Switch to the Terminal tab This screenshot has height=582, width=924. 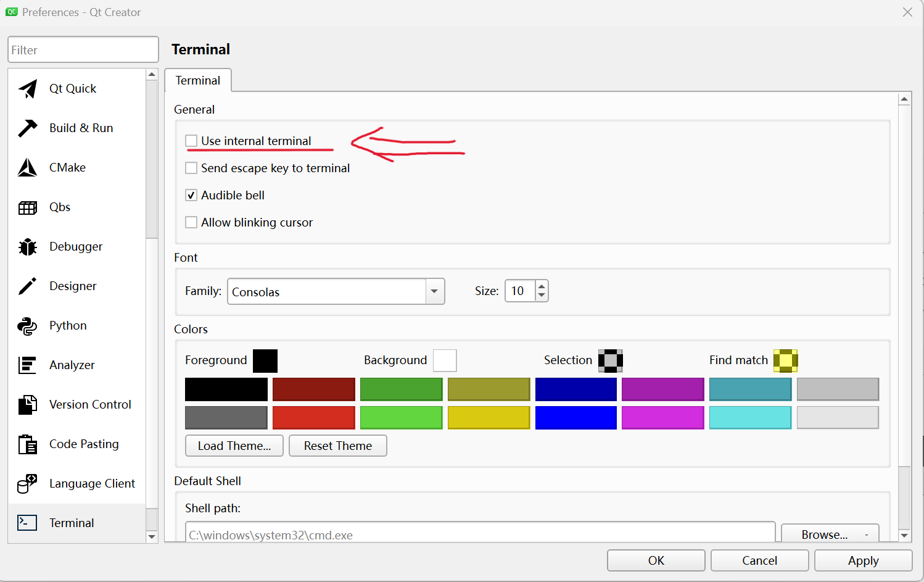tap(198, 80)
